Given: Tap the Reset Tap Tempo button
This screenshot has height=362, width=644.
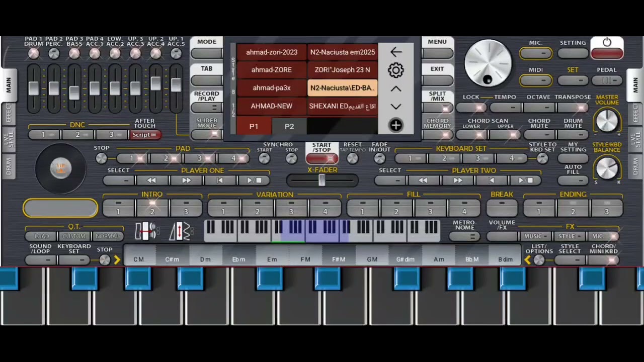Looking at the screenshot, I should tap(352, 158).
